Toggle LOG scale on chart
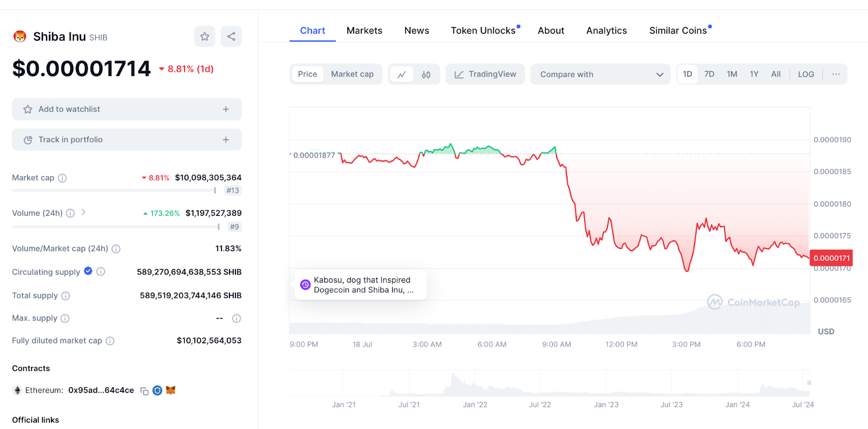Viewport: 868px width, 429px height. click(x=806, y=74)
